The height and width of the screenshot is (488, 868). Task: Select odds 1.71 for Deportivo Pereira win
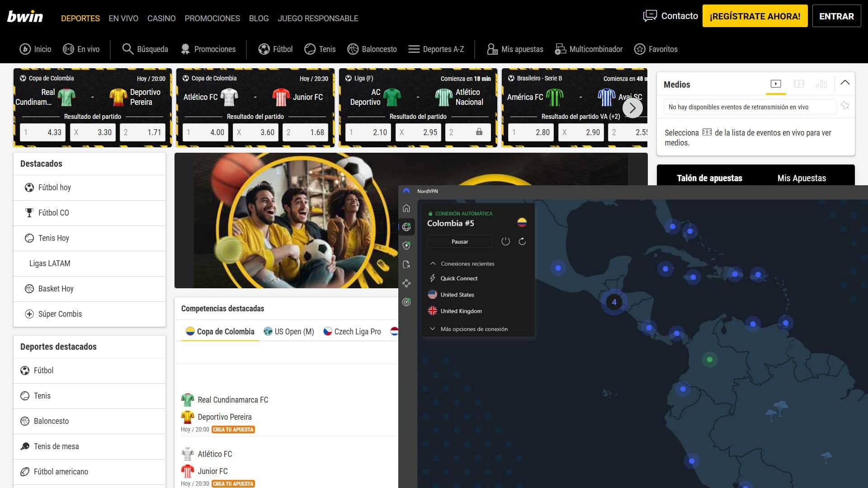pos(143,132)
